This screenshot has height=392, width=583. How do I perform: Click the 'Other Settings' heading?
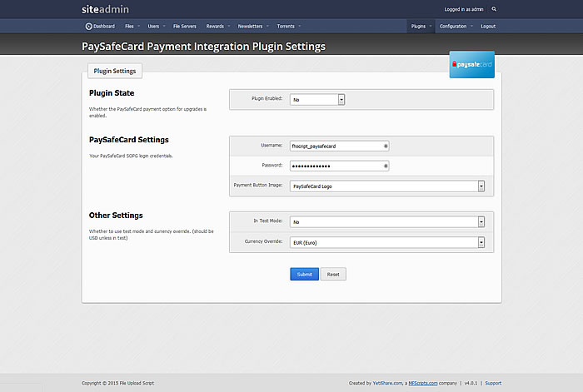coord(116,216)
